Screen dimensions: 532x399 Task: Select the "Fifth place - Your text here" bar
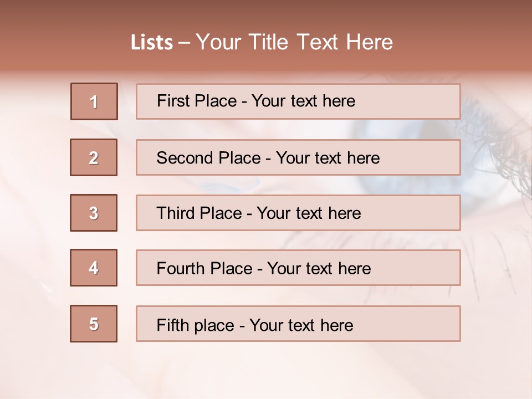coord(298,324)
